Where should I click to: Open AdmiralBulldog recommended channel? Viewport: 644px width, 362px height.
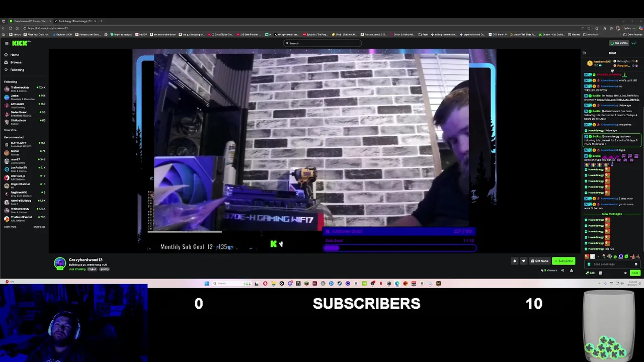coord(25,201)
